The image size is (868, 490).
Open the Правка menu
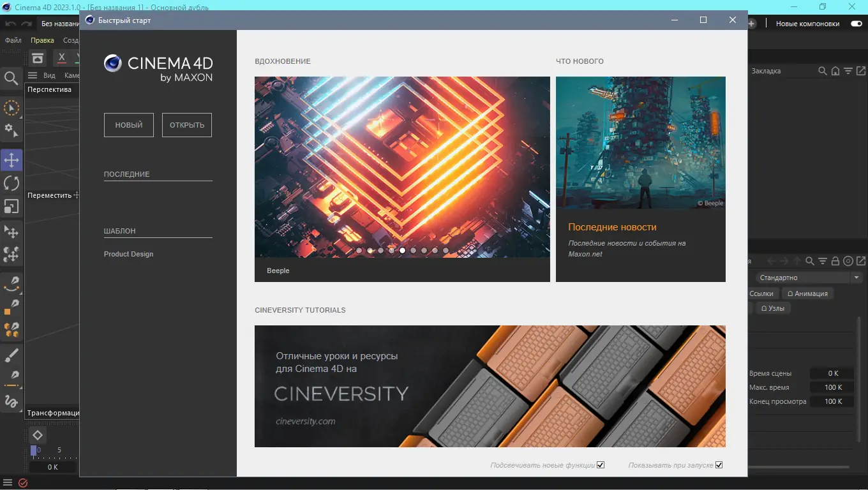pos(42,40)
